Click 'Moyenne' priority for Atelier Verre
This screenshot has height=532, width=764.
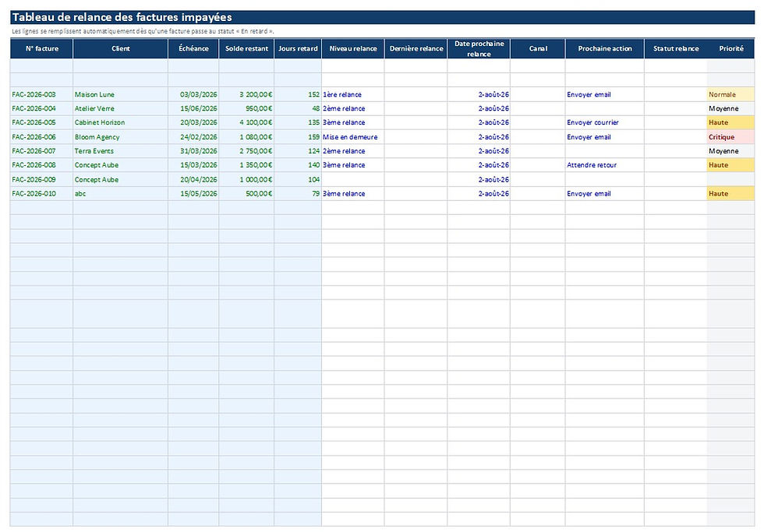(x=731, y=108)
